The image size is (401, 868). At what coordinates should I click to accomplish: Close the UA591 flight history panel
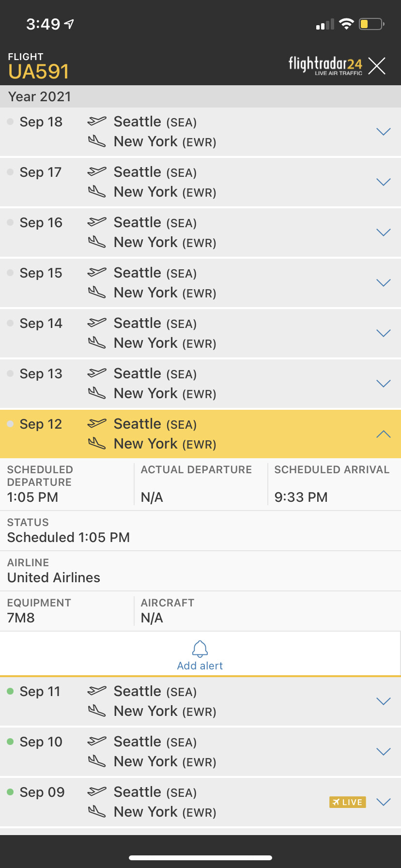pos(377,66)
